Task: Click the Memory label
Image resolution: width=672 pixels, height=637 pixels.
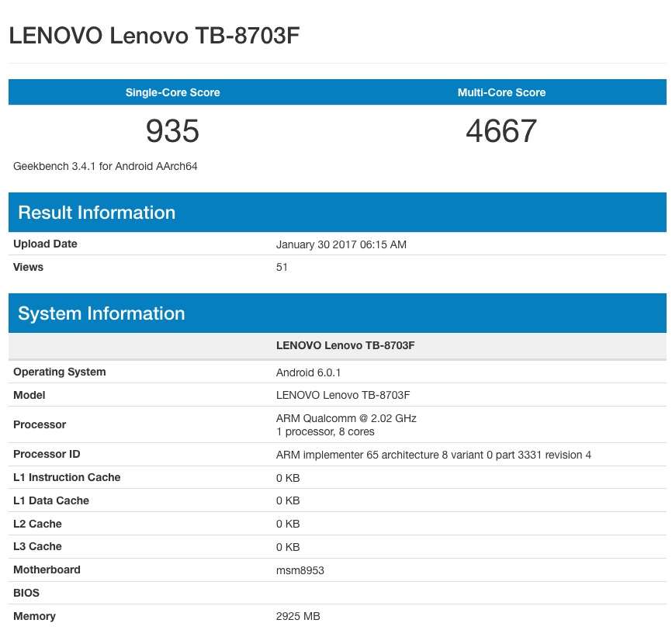Action: 34,616
